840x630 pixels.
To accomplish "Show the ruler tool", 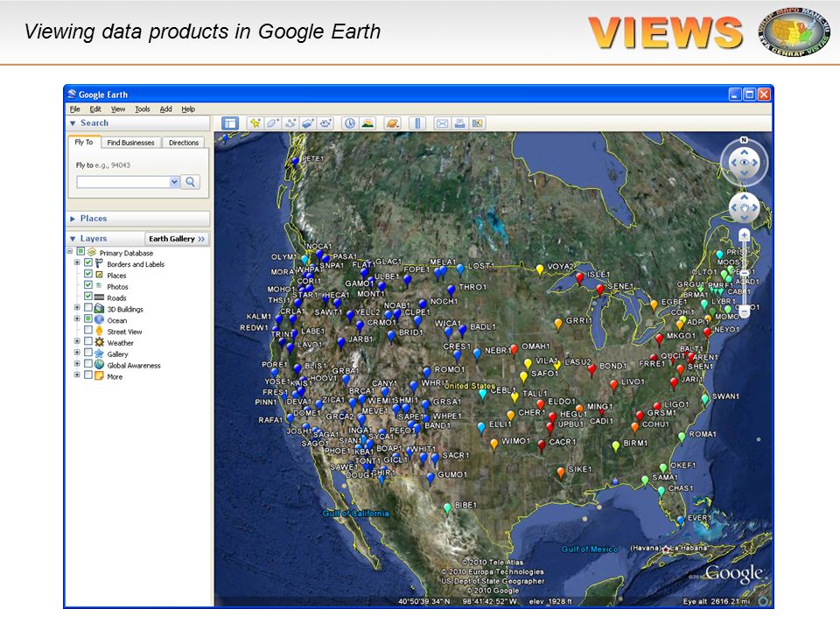I will [x=417, y=123].
